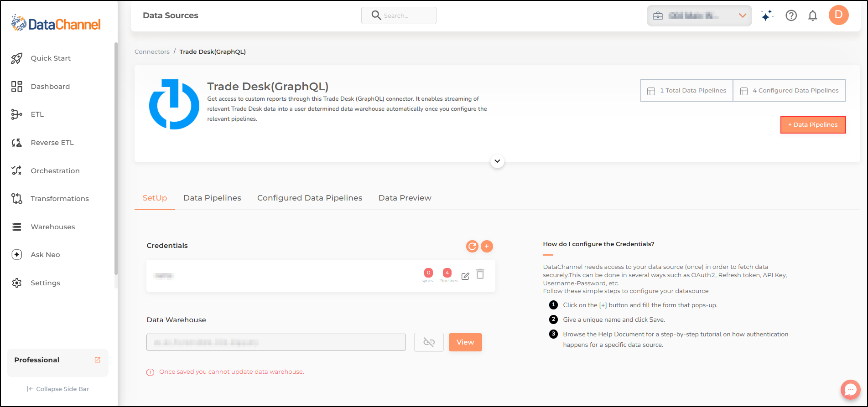The width and height of the screenshot is (868, 407).
Task: Click 'How do I configure the Credentials?' heading
Action: pyautogui.click(x=598, y=244)
